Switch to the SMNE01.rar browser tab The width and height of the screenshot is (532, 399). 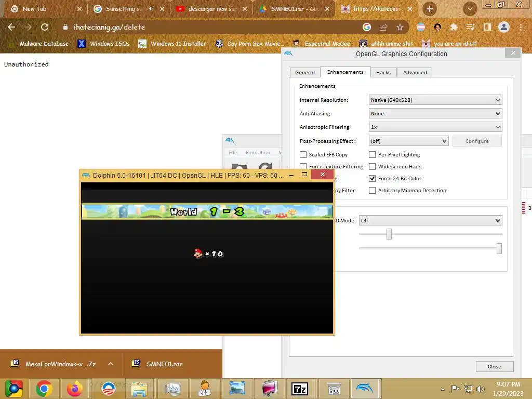click(294, 9)
